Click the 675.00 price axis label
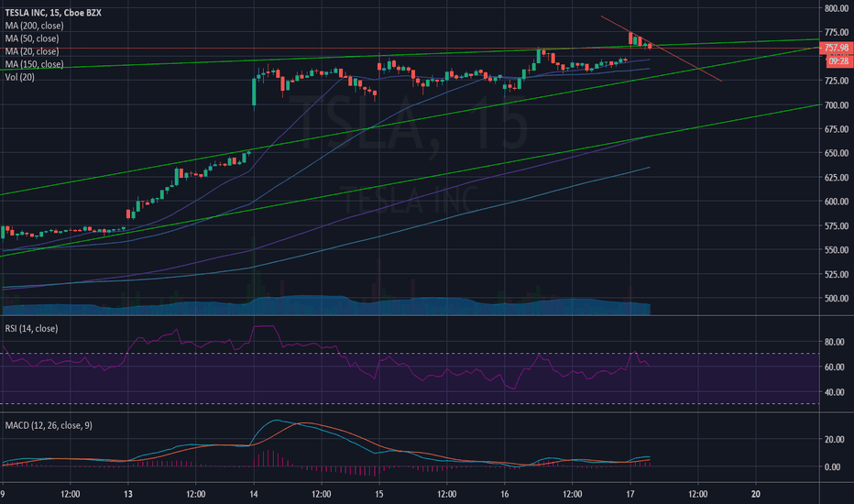854x504 pixels. tap(837, 129)
